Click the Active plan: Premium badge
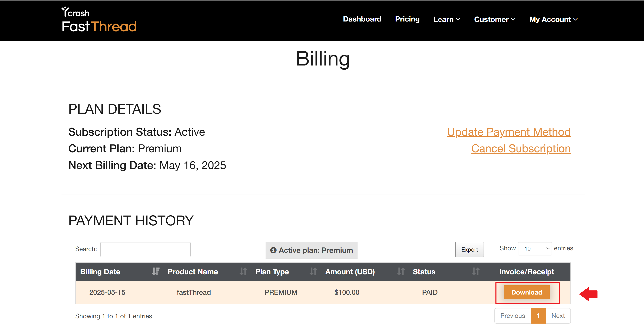This screenshot has height=333, width=644. pos(311,250)
